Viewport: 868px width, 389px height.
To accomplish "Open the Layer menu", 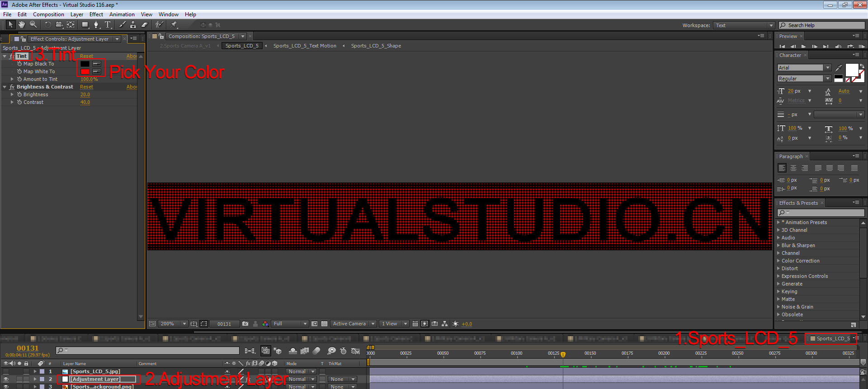I will tap(77, 14).
